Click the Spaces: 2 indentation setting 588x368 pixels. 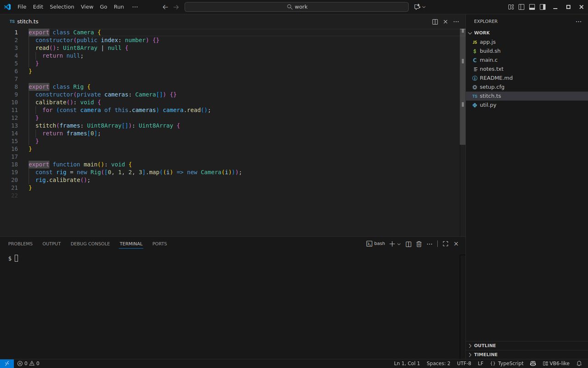pos(438,363)
